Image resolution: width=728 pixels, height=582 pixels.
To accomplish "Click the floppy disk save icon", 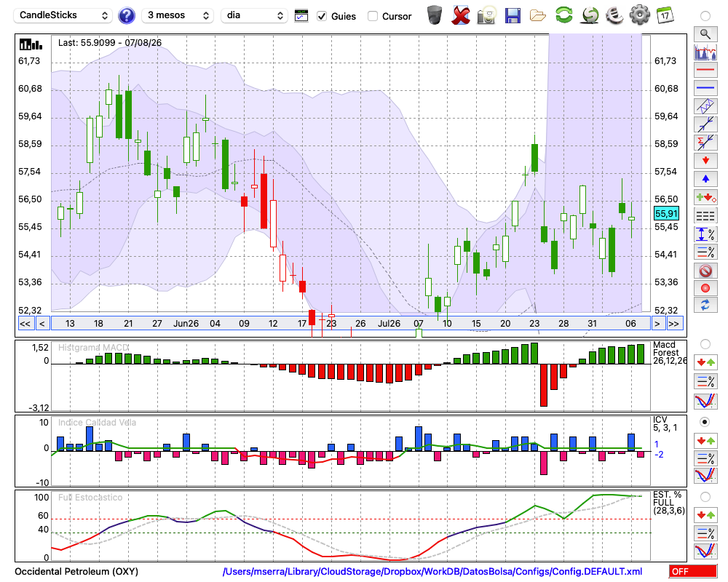I will [512, 16].
